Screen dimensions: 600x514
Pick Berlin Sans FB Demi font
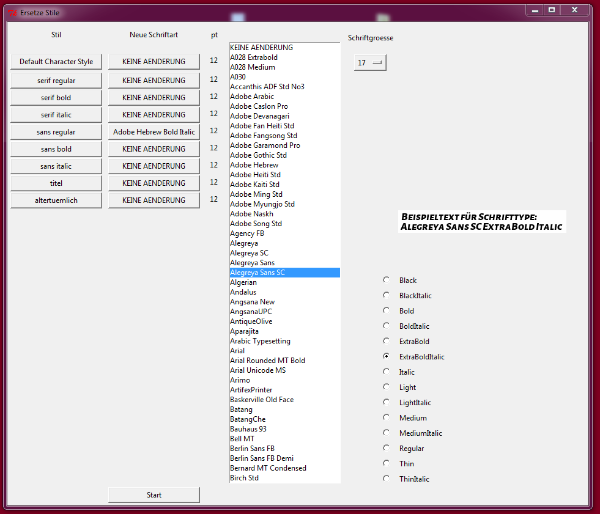(262, 458)
